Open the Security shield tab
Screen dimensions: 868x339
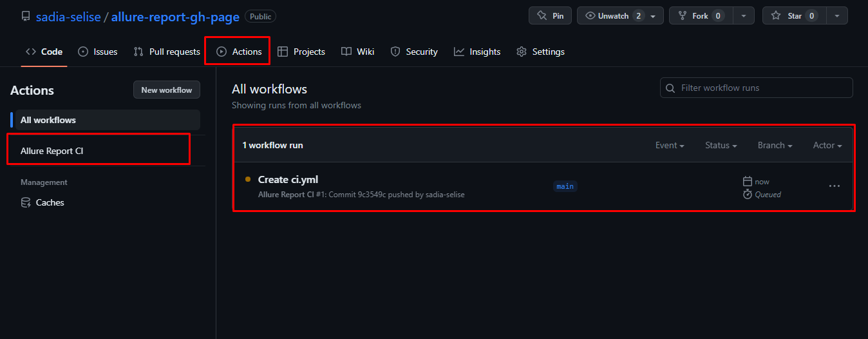[x=414, y=52]
